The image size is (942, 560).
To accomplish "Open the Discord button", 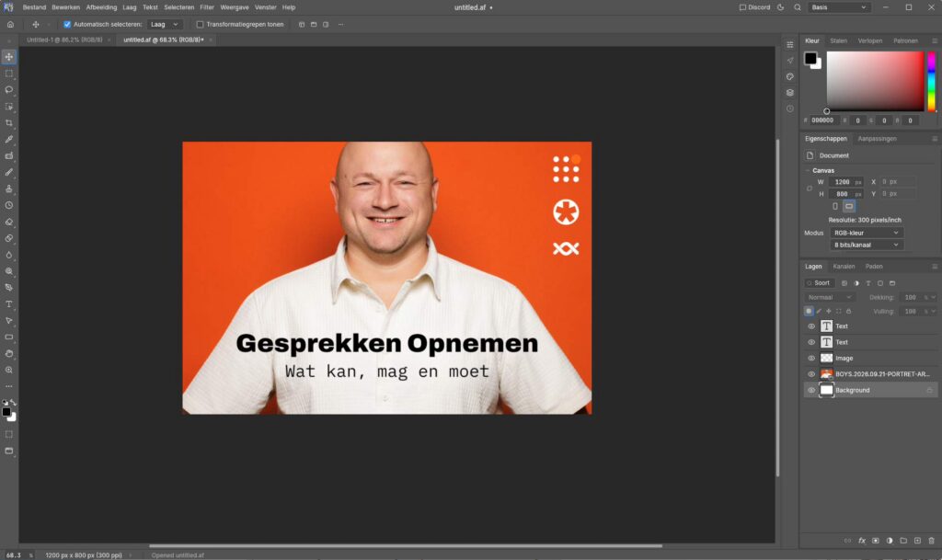I will point(754,7).
